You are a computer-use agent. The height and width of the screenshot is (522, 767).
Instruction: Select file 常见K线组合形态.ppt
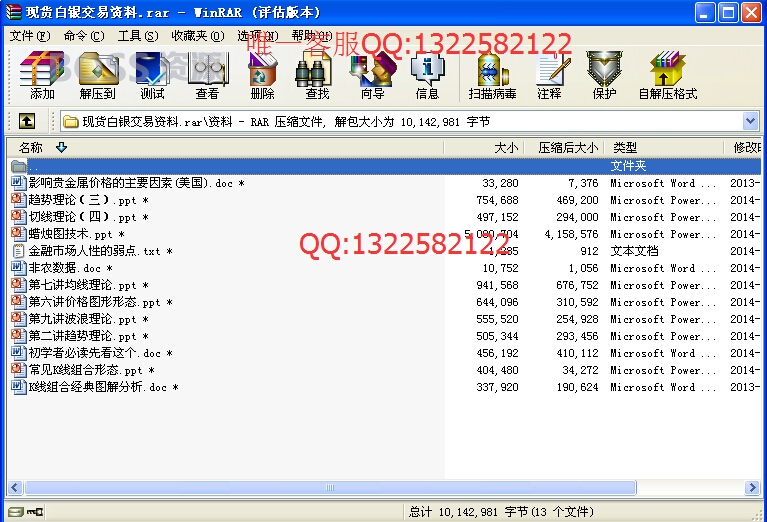click(91, 370)
